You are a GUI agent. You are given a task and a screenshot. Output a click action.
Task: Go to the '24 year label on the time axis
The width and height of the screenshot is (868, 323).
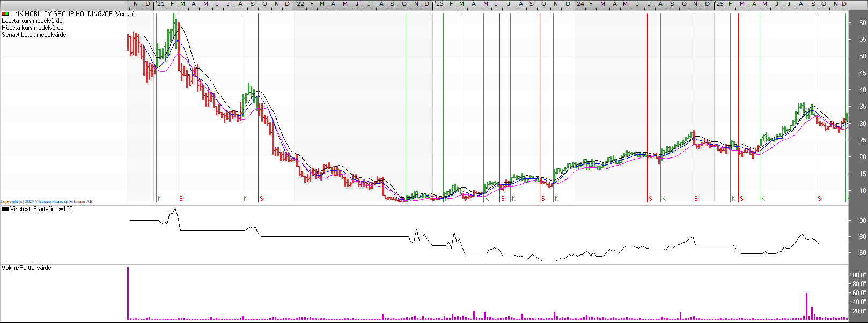pyautogui.click(x=580, y=4)
